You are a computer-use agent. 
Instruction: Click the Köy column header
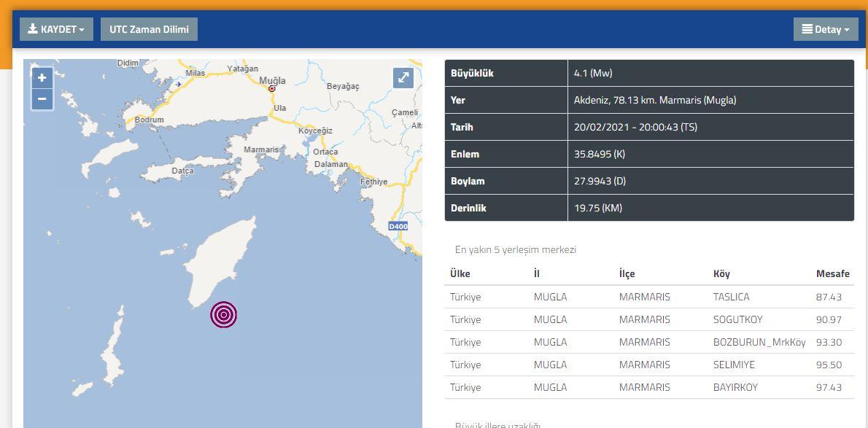721,273
